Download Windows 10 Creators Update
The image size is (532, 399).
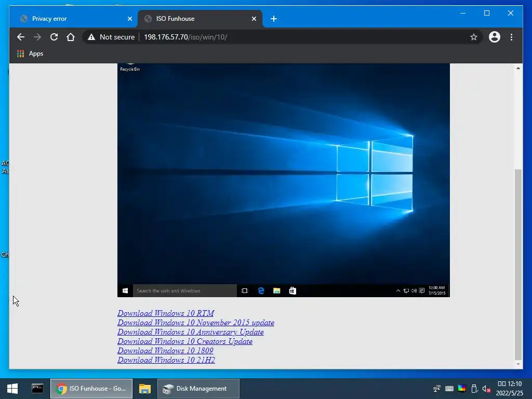(x=185, y=341)
